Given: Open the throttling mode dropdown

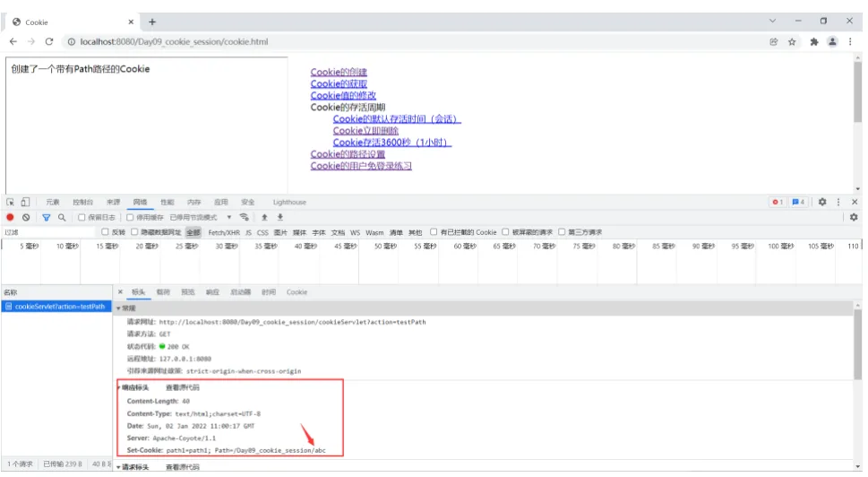Looking at the screenshot, I should pos(201,217).
